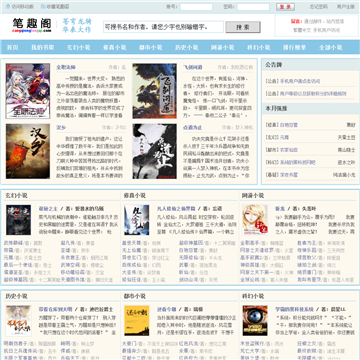The width and height of the screenshot is (360, 360).
Task: Open the 点道为止 book cover
Action: [154, 151]
